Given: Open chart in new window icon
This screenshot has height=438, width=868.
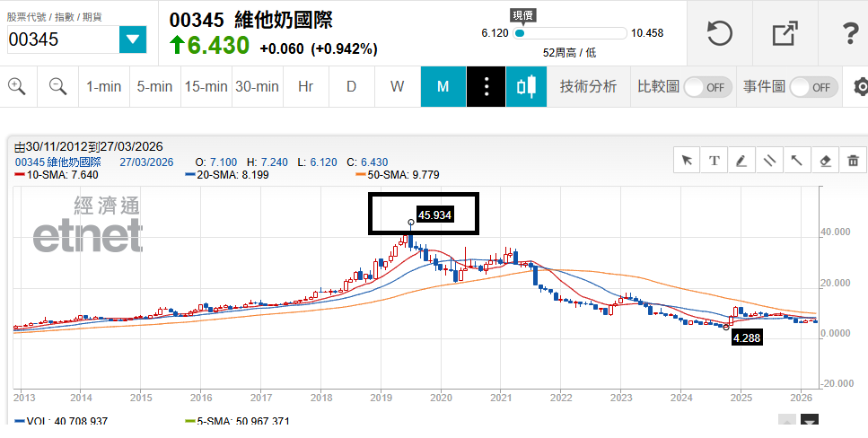Looking at the screenshot, I should tap(785, 33).
